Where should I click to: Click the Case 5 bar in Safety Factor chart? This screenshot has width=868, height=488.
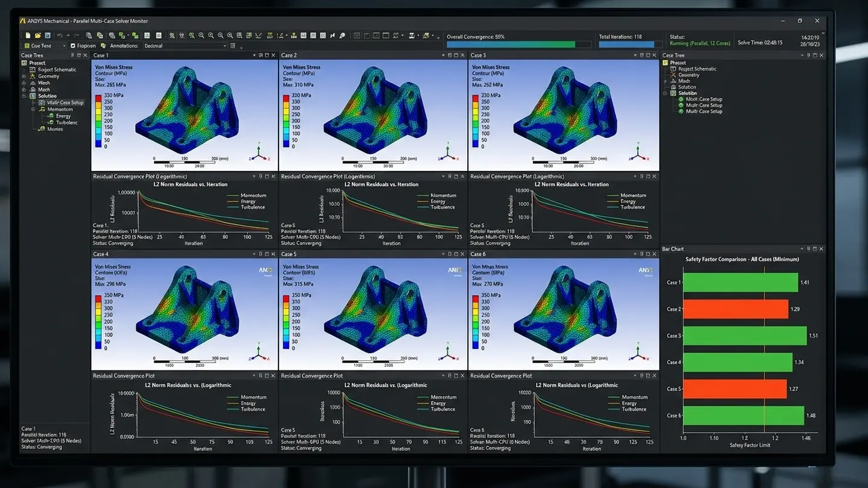(735, 389)
